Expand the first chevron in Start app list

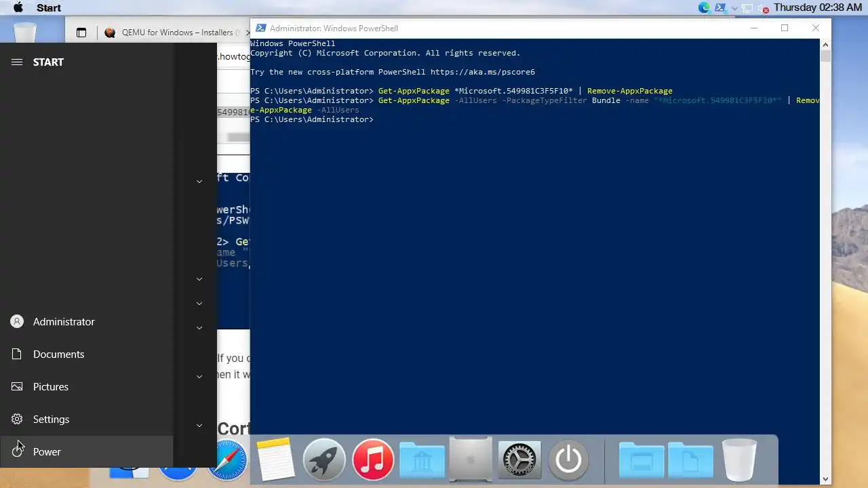coord(199,182)
